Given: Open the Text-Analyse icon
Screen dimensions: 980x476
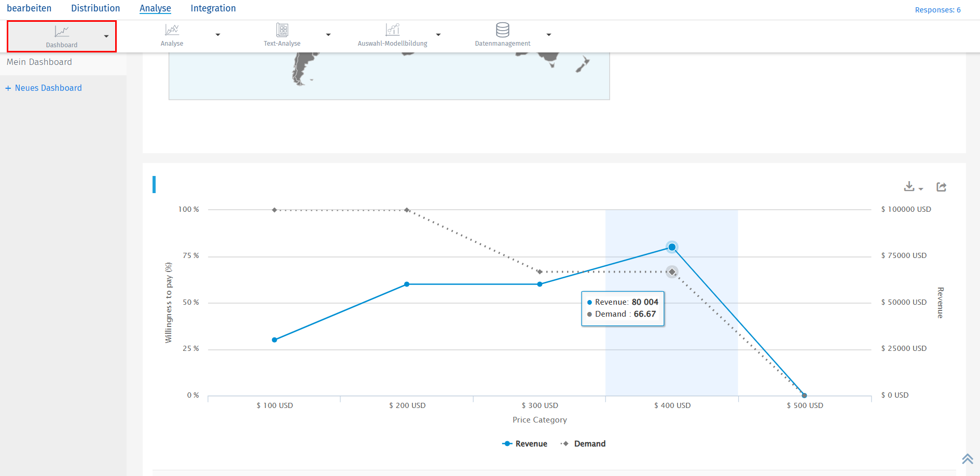Looking at the screenshot, I should (282, 30).
